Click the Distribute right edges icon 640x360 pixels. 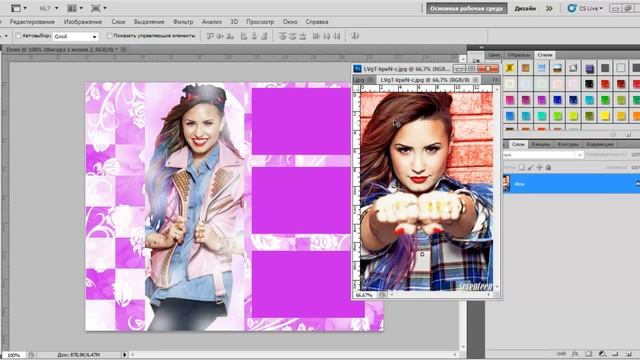pos(337,36)
